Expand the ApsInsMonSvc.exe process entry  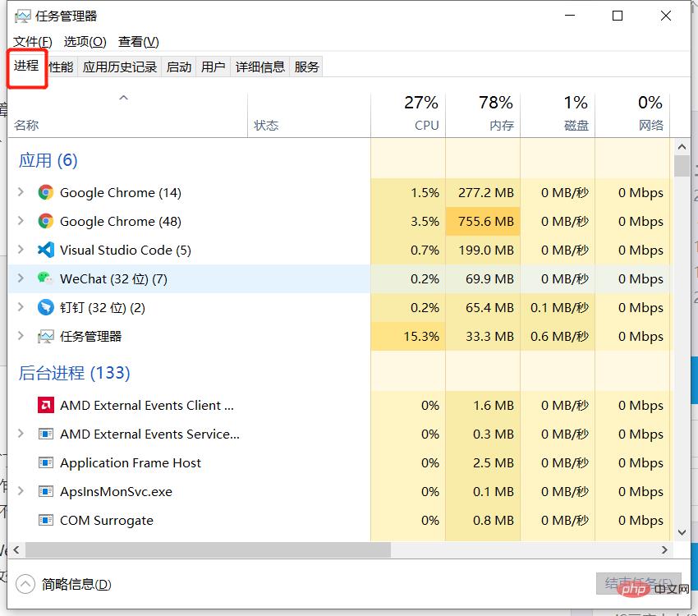[x=21, y=491]
